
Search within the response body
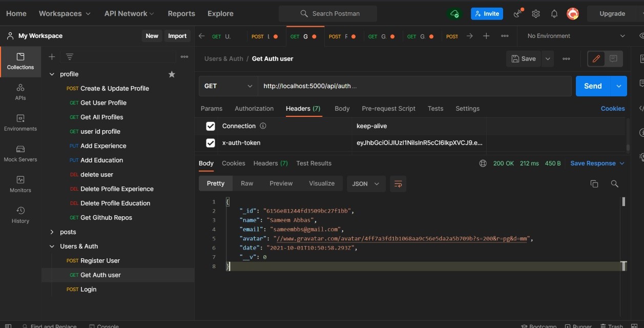(614, 184)
